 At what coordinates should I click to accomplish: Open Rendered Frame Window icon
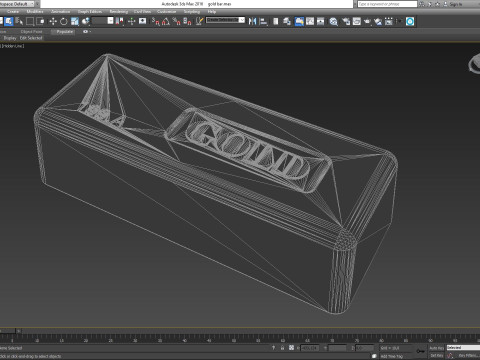(357, 21)
